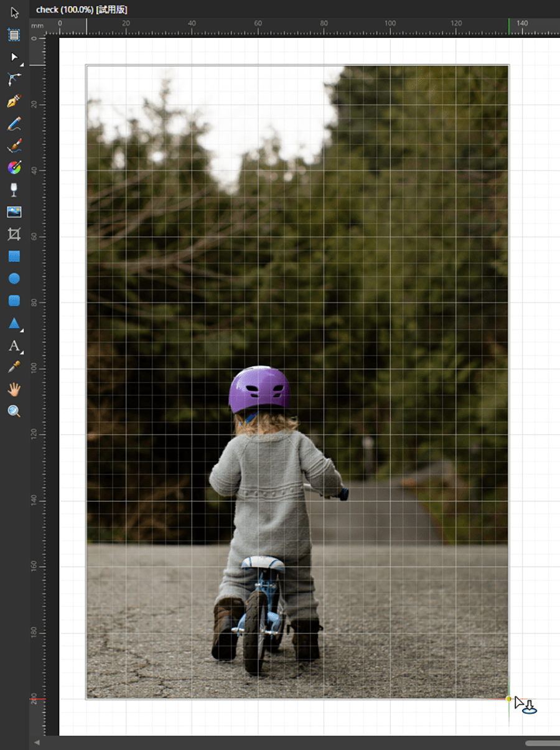Activate the Node tool
The width and height of the screenshot is (560, 750).
tap(14, 57)
